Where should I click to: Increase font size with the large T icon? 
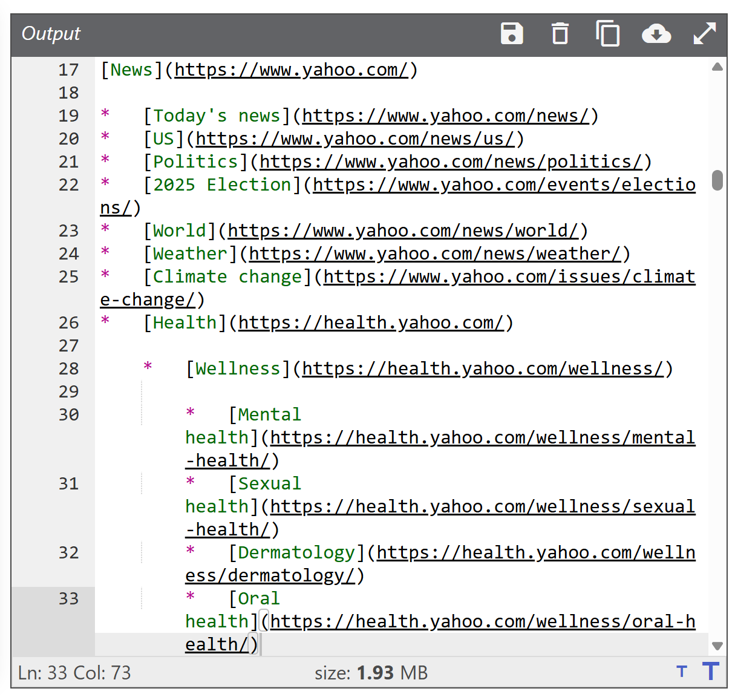[710, 671]
